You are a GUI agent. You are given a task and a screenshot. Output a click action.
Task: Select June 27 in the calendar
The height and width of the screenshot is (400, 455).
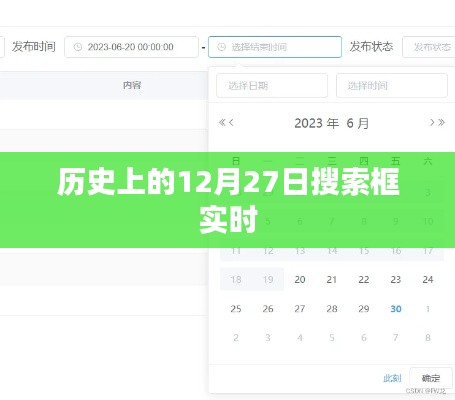point(300,309)
